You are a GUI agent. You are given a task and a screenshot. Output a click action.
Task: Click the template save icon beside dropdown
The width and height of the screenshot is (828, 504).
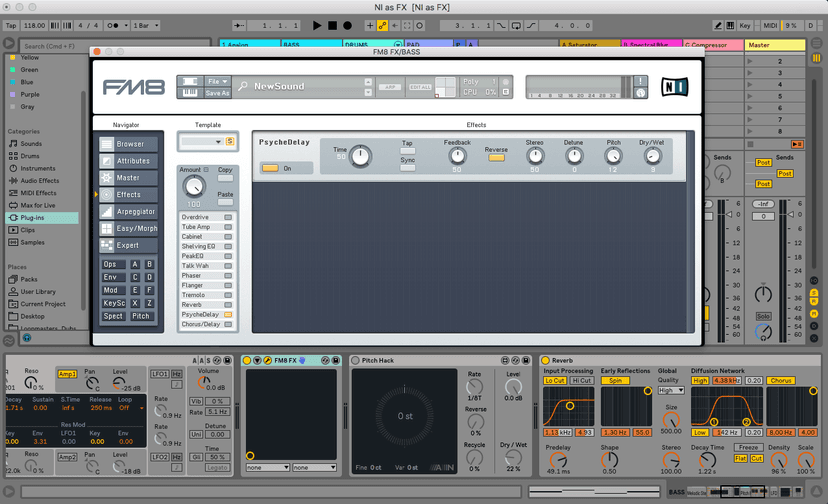(230, 142)
